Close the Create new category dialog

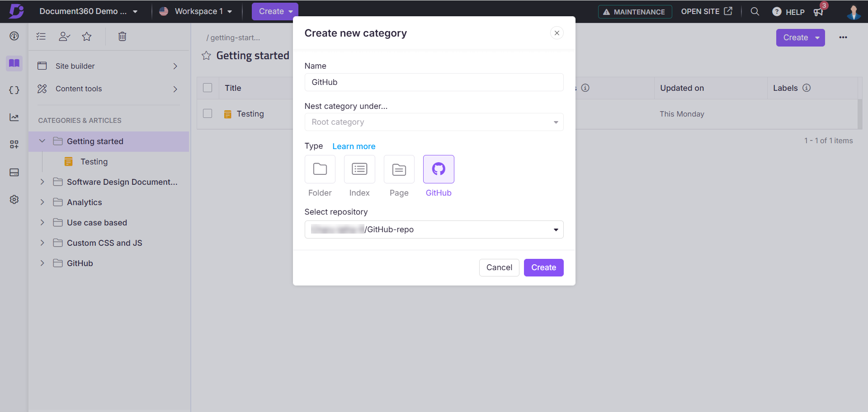557,33
